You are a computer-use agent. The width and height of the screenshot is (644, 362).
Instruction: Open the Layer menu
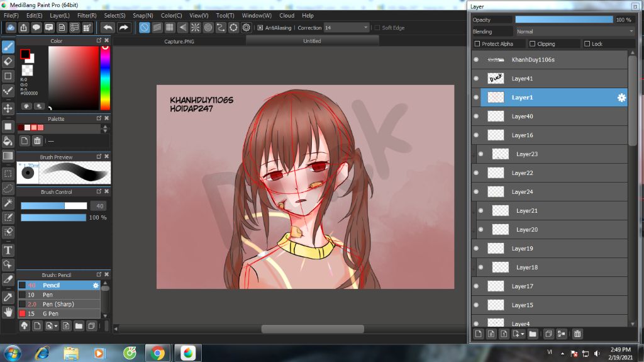point(60,15)
